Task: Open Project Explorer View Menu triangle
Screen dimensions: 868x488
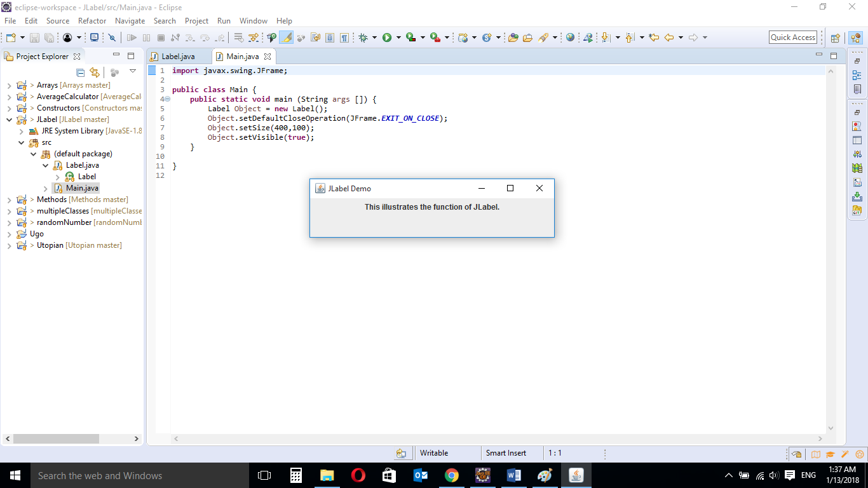Action: tap(133, 71)
